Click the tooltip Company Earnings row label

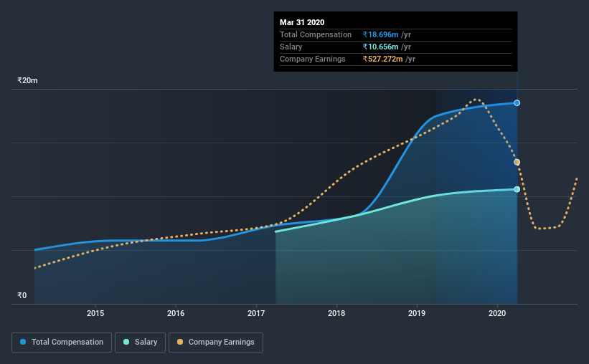tap(313, 59)
